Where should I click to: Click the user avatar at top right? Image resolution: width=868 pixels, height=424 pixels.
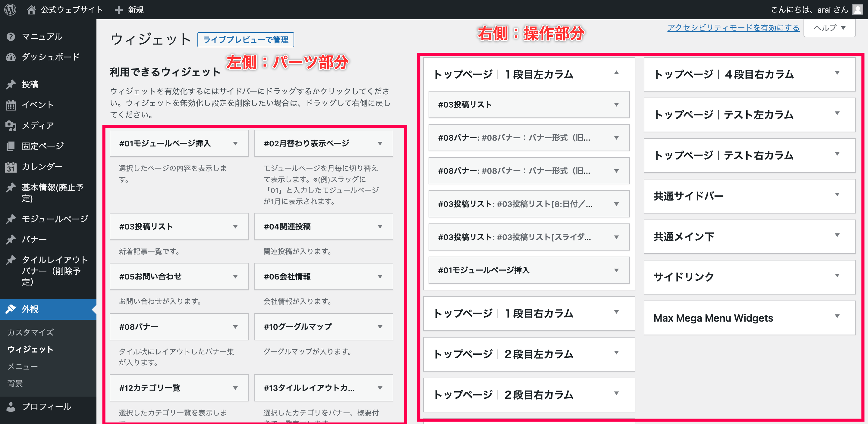point(857,9)
